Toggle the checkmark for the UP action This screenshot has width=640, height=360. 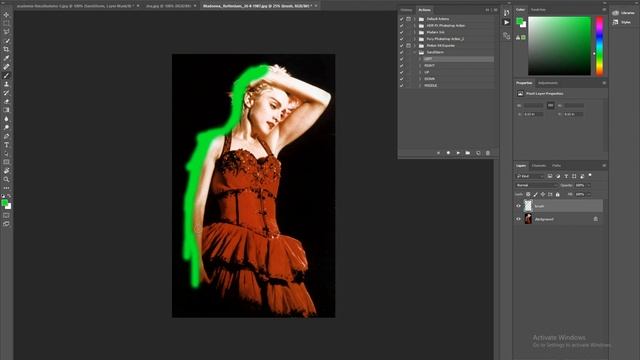(401, 72)
